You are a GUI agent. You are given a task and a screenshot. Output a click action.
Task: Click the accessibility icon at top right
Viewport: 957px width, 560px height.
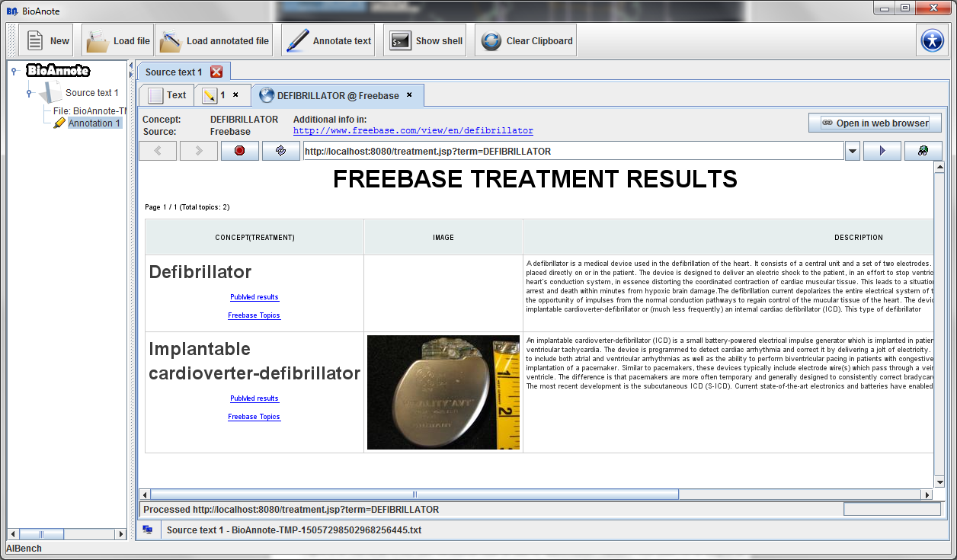932,40
